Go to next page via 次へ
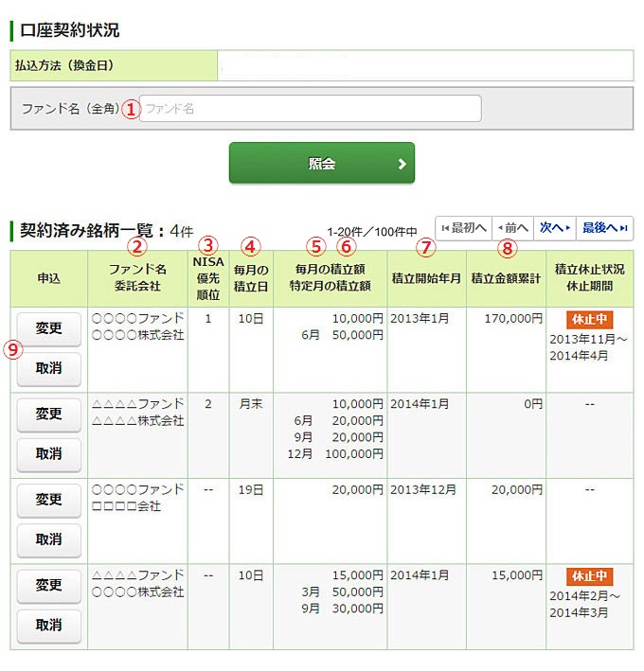The image size is (644, 671). [555, 228]
